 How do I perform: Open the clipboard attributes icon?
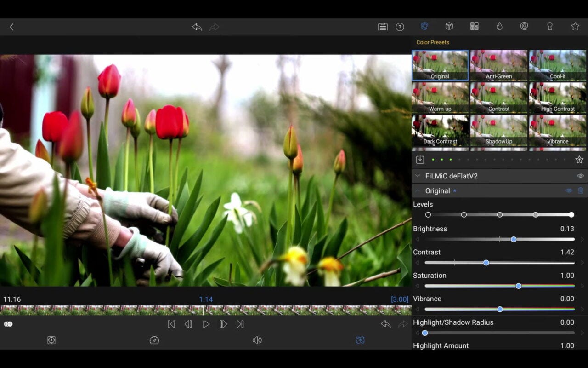383,27
